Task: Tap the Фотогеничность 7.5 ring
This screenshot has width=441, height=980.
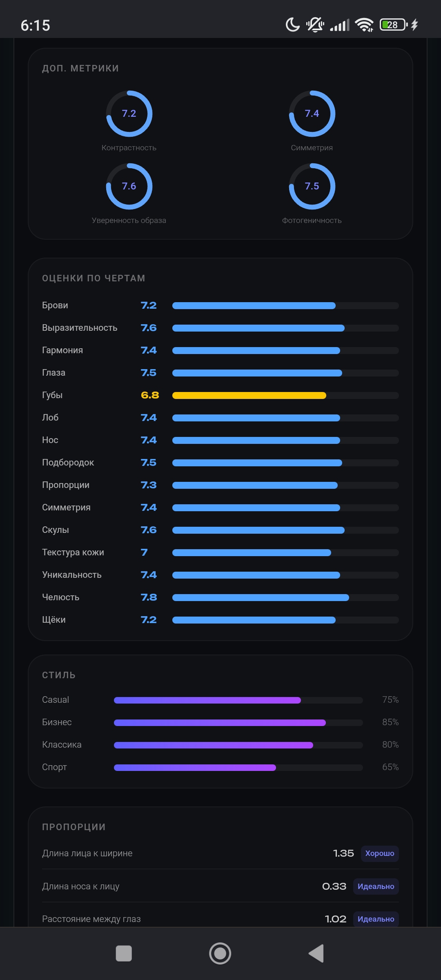Action: tap(312, 186)
